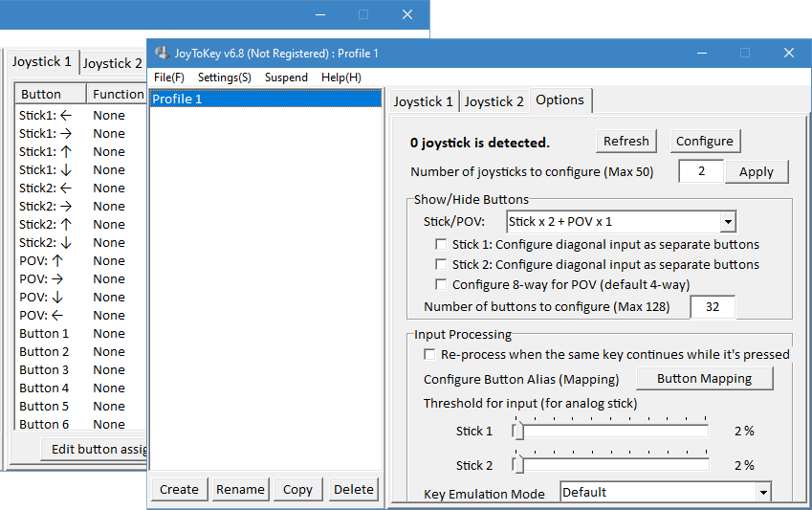Click the Function column header
812x510 pixels.
coord(117,94)
